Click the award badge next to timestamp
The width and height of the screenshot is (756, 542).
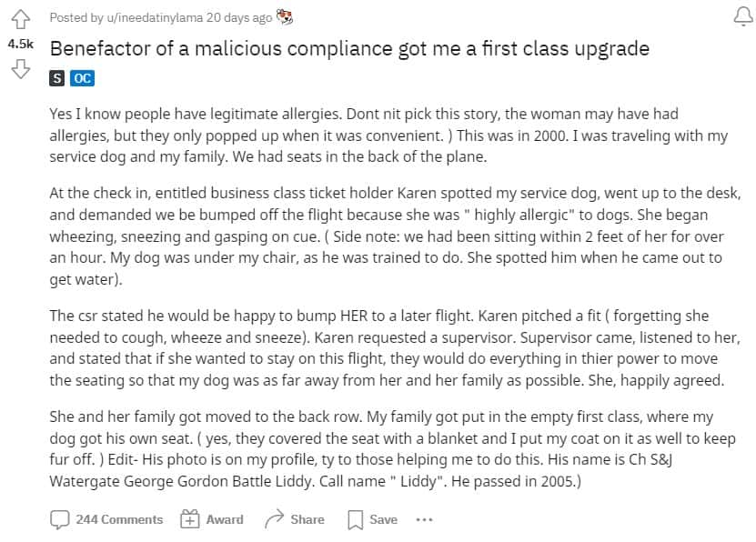tap(285, 17)
